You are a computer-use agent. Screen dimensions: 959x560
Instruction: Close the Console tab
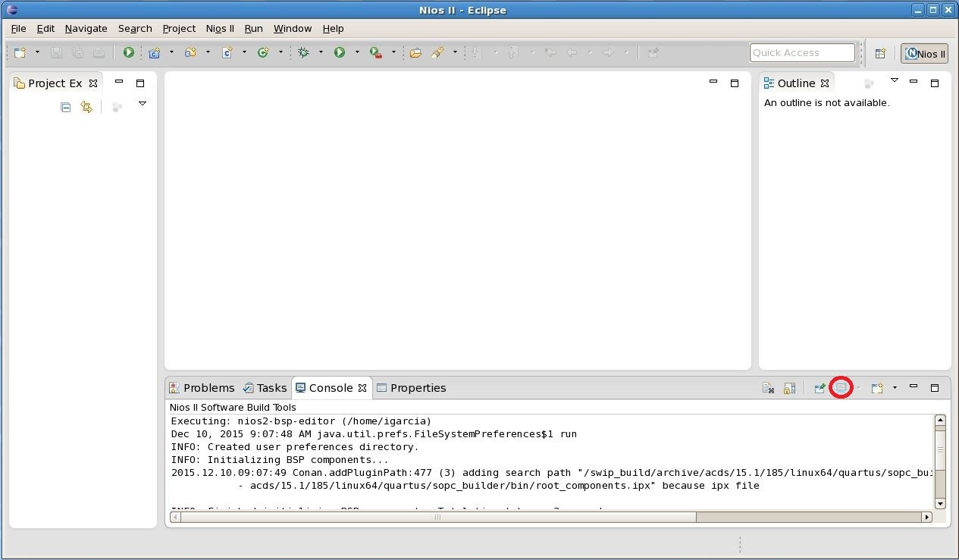(x=362, y=388)
